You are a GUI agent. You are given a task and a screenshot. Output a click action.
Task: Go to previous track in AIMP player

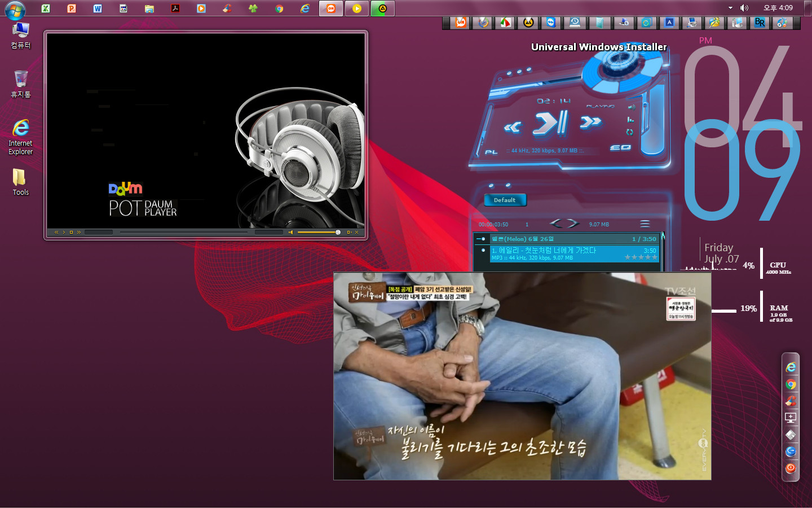point(513,128)
